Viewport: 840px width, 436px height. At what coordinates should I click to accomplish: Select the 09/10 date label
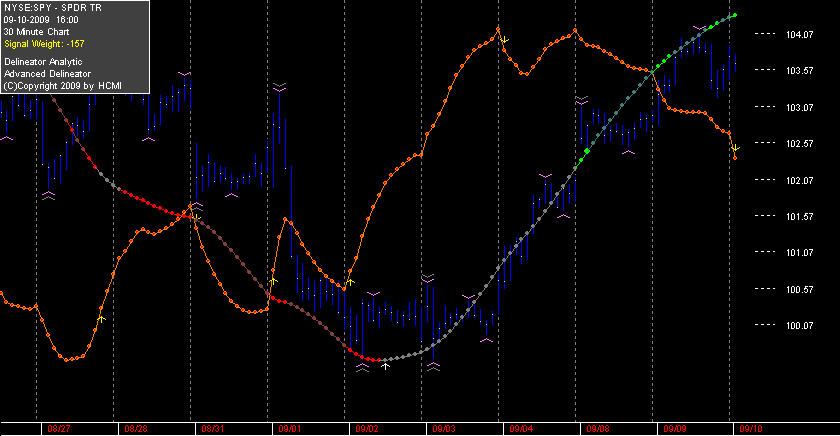pyautogui.click(x=751, y=429)
